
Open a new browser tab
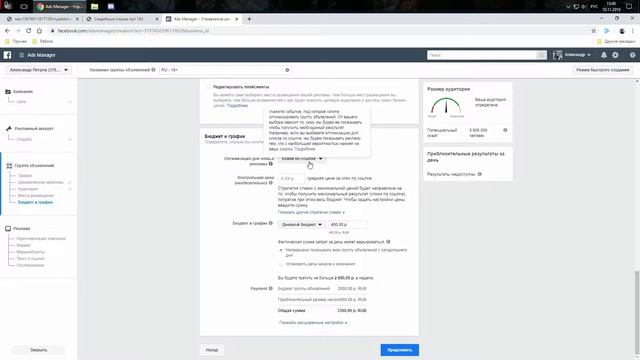249,19
